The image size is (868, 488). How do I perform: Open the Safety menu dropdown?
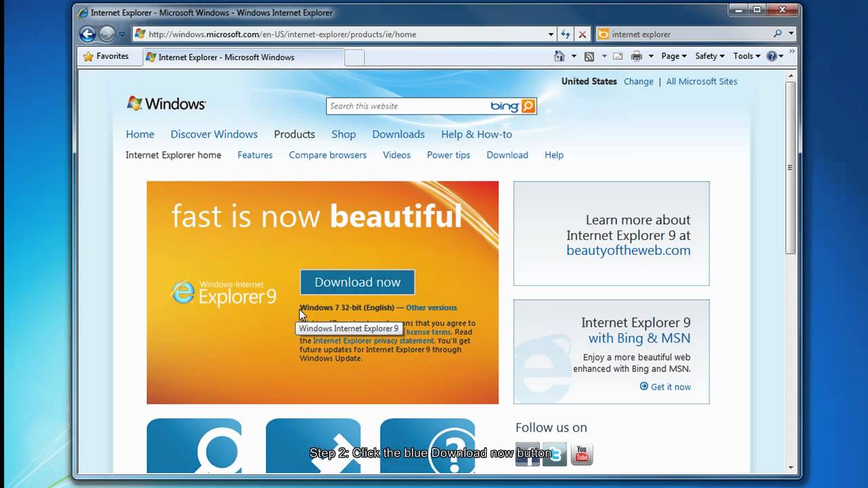click(710, 56)
